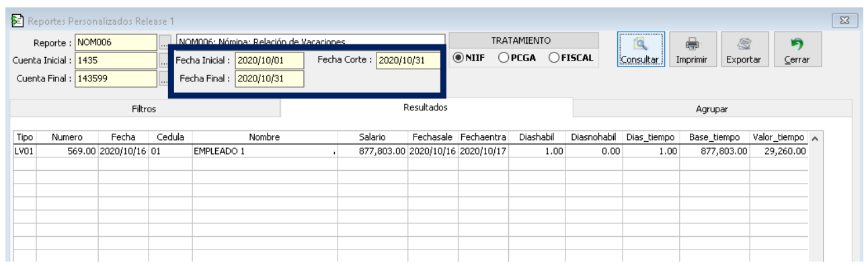Select the Salario cell 877,803.00
The height and width of the screenshot is (267, 868).
[x=372, y=151]
